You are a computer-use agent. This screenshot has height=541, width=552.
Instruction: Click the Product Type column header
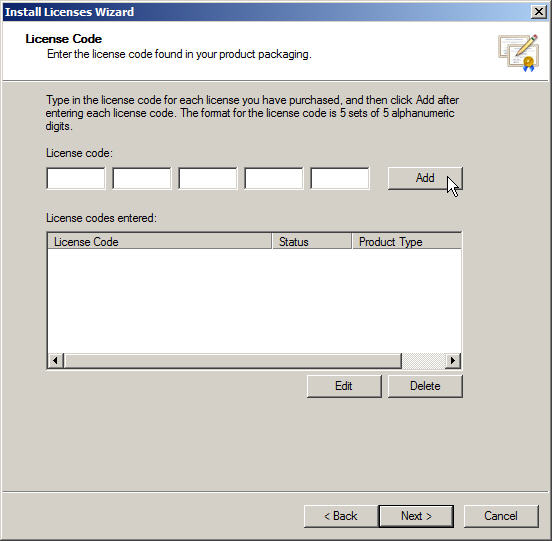click(407, 241)
